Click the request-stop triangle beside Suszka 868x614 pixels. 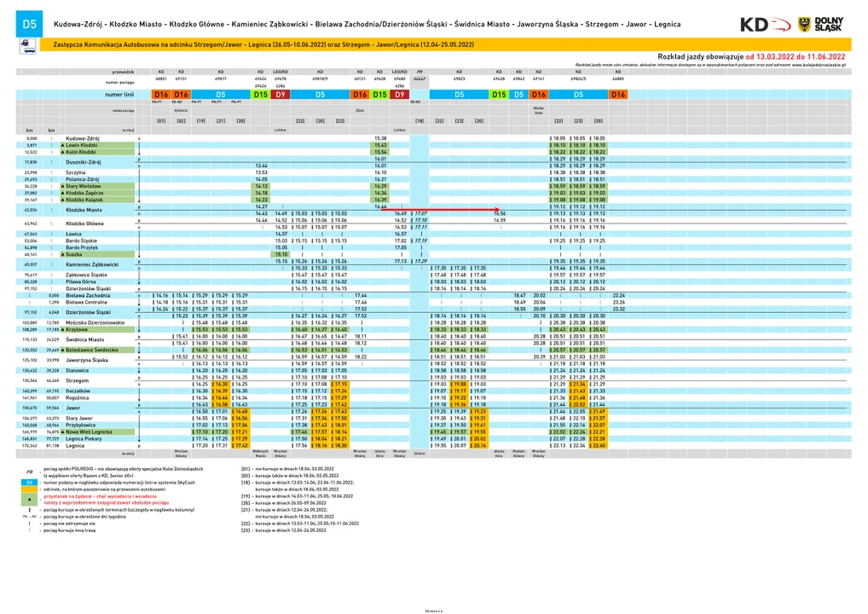pos(62,255)
